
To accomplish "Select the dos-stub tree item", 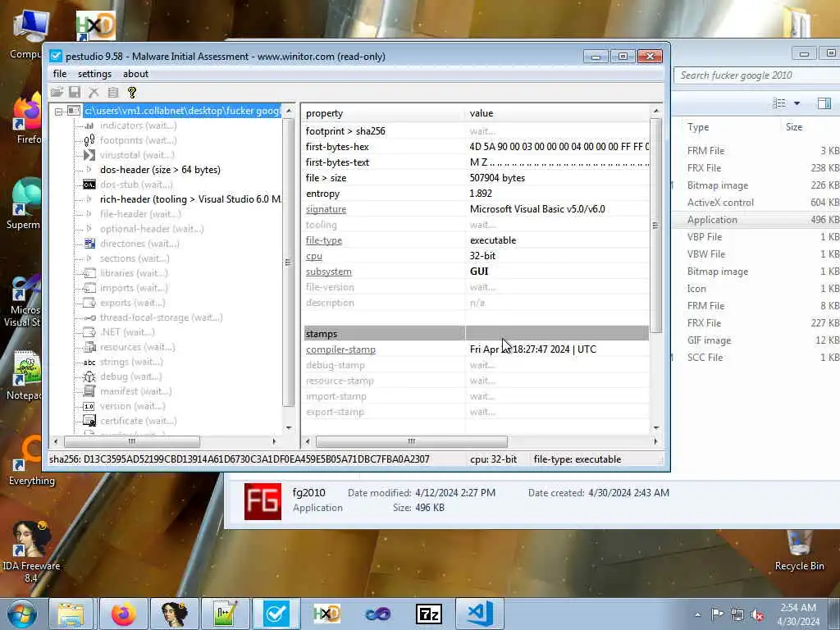I will (136, 185).
